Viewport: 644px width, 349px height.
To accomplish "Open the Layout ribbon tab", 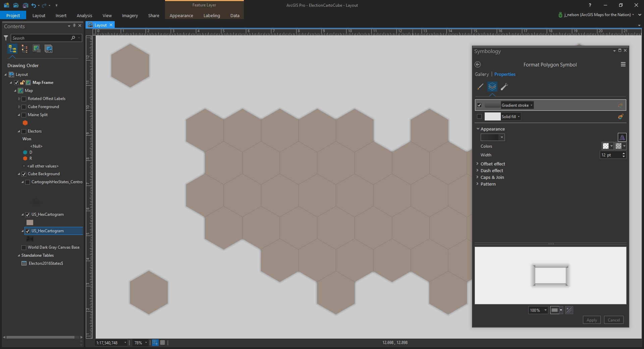I will (39, 15).
